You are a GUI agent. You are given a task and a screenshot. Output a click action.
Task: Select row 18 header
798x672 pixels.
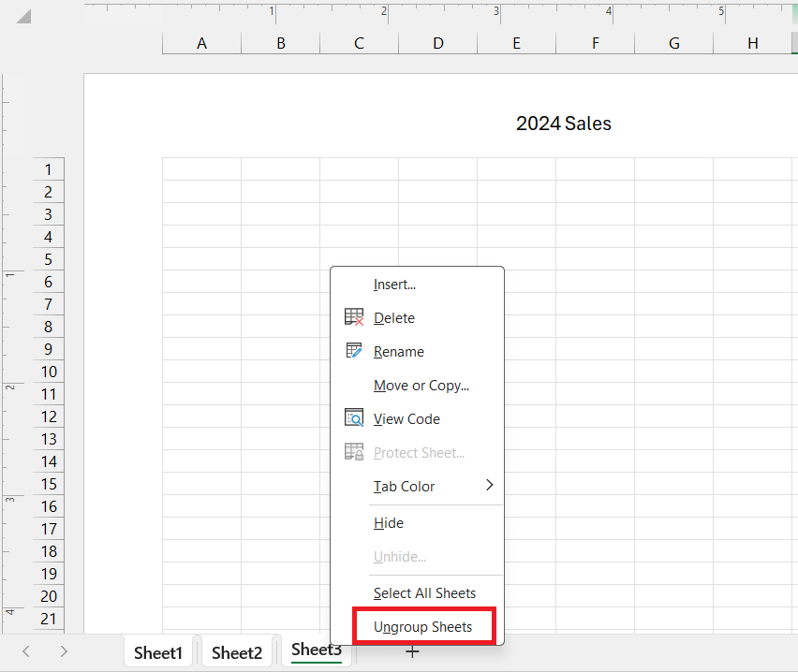click(x=49, y=551)
